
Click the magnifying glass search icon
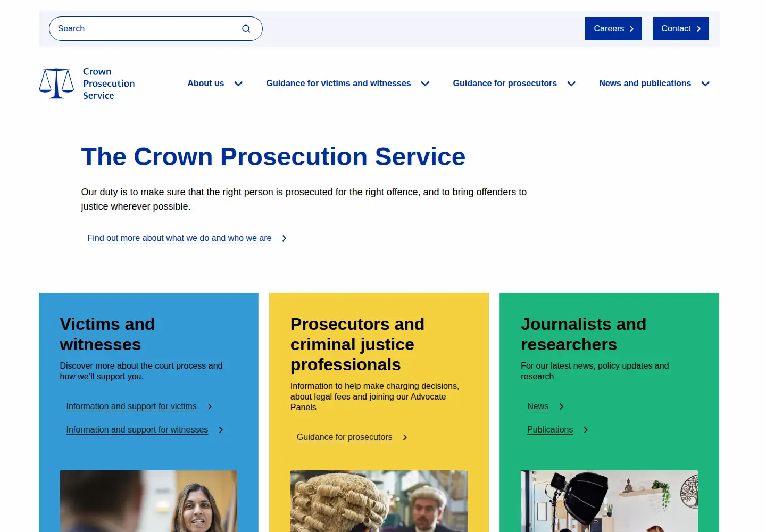point(246,29)
